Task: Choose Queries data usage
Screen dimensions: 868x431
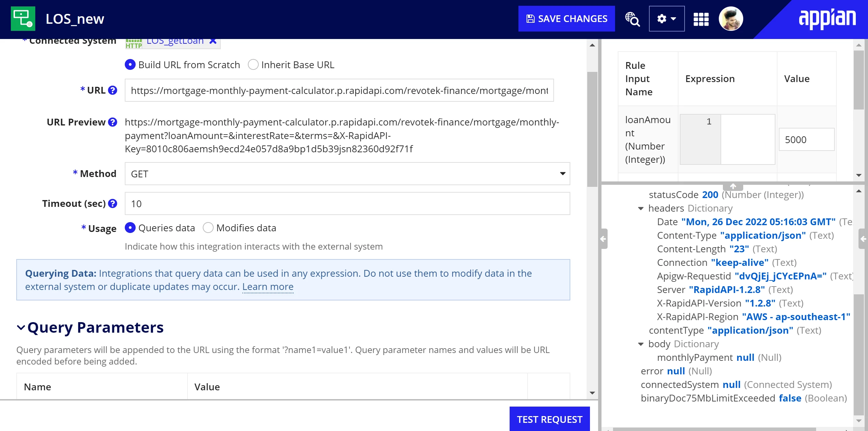Action: 130,228
